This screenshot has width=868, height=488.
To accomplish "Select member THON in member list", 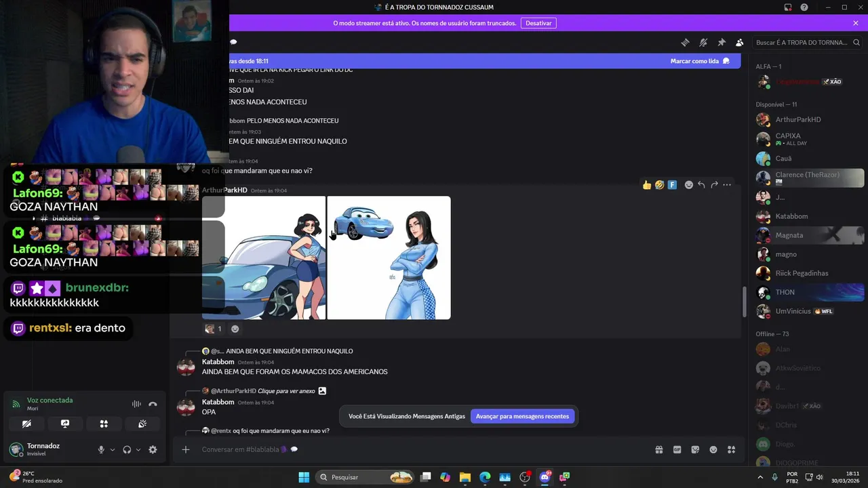I will 808,292.
